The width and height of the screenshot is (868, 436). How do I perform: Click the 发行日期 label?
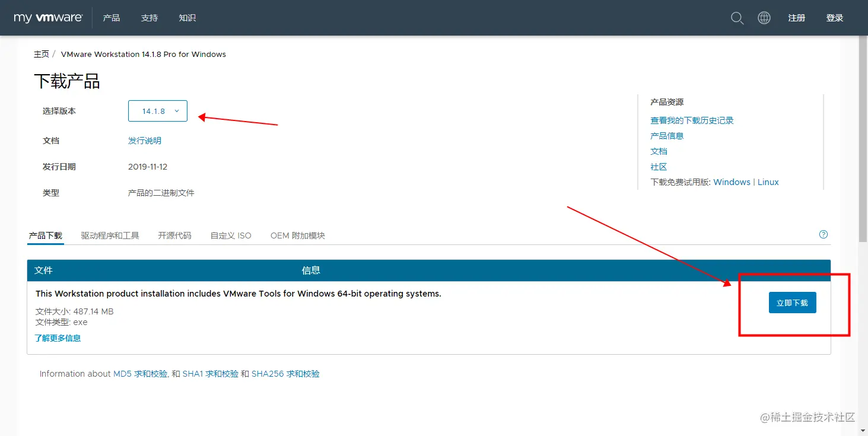click(x=59, y=167)
